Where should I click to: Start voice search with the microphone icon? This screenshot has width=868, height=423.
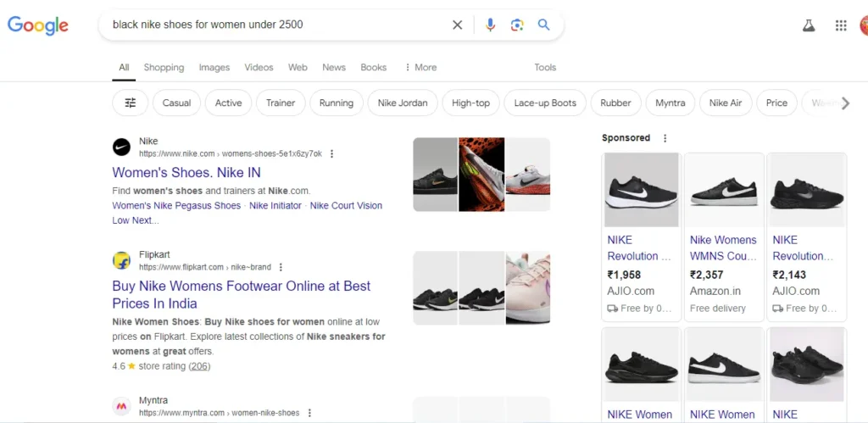pos(490,25)
